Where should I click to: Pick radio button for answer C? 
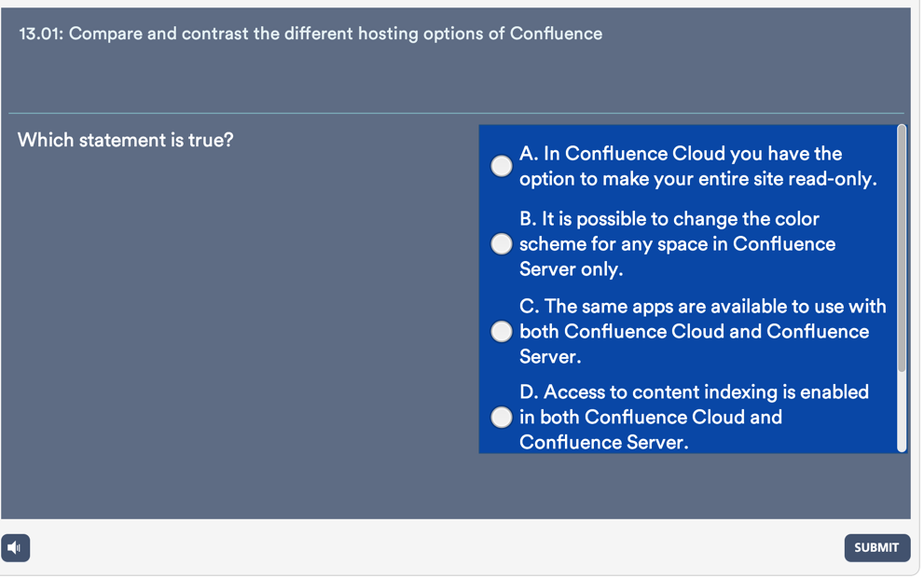[x=502, y=332]
